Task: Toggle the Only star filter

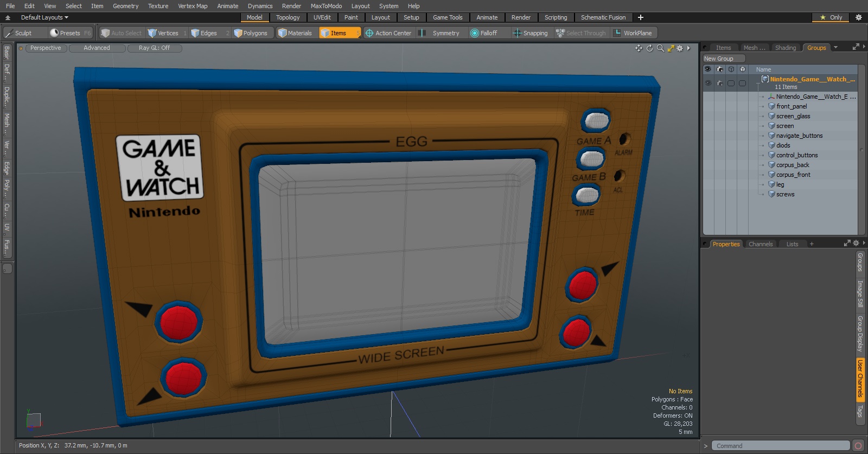Action: [x=831, y=17]
